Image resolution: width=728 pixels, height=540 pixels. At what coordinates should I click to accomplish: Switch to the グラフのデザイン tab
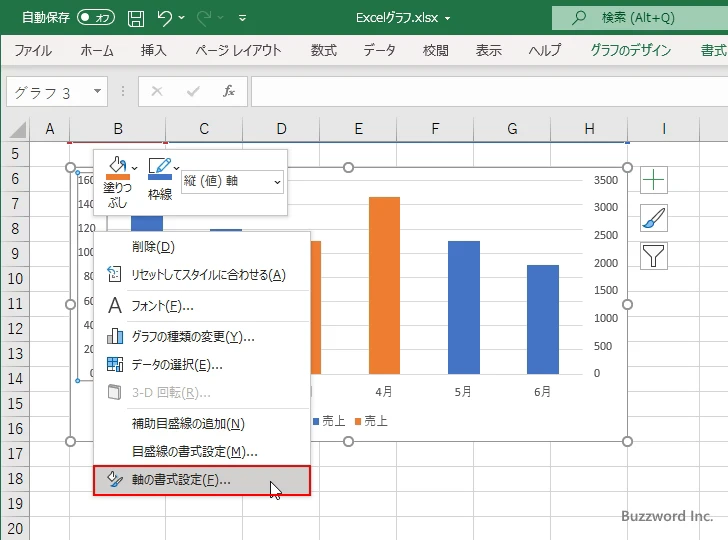631,50
